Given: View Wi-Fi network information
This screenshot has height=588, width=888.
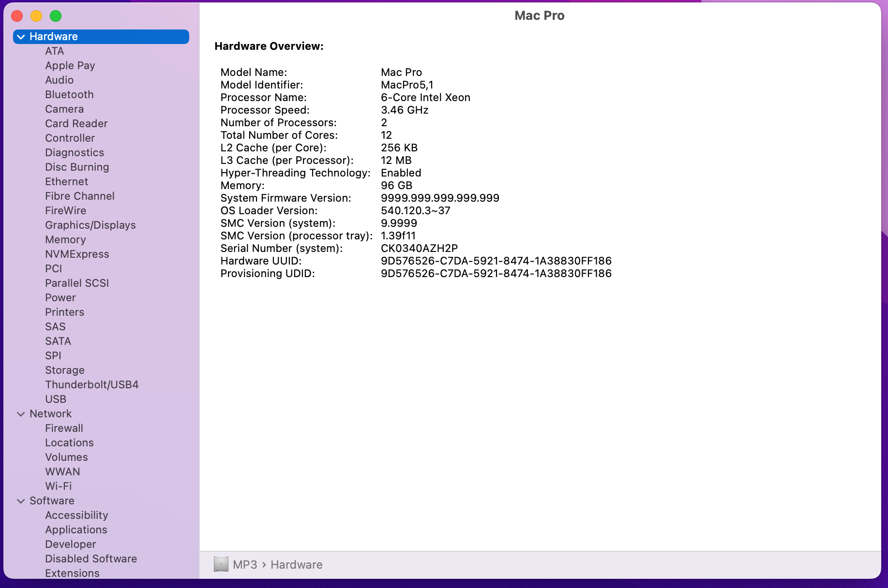Looking at the screenshot, I should pyautogui.click(x=58, y=486).
